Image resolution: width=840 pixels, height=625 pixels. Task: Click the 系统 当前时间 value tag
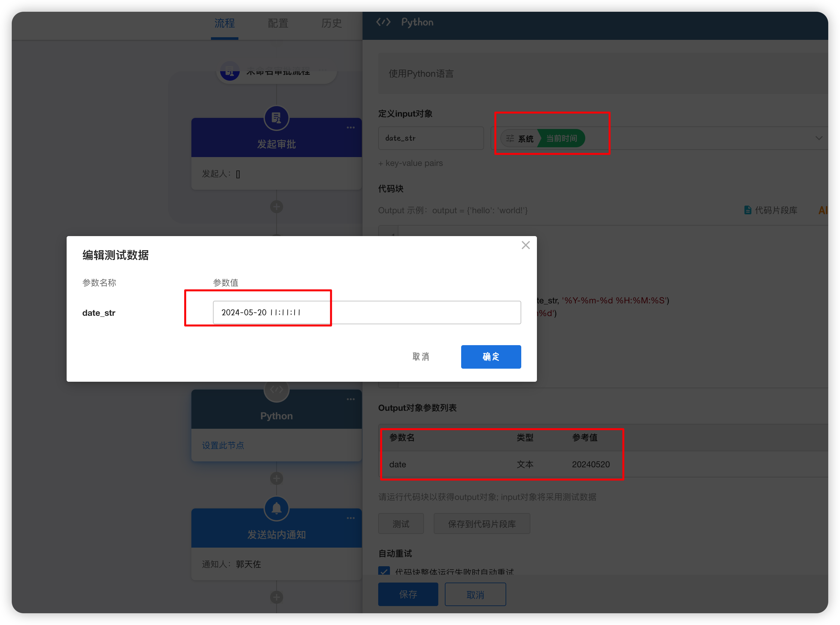[542, 138]
